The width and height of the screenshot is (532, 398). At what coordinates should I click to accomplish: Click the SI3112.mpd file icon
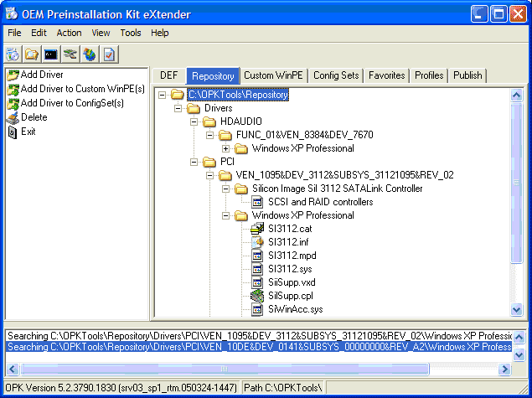(257, 256)
